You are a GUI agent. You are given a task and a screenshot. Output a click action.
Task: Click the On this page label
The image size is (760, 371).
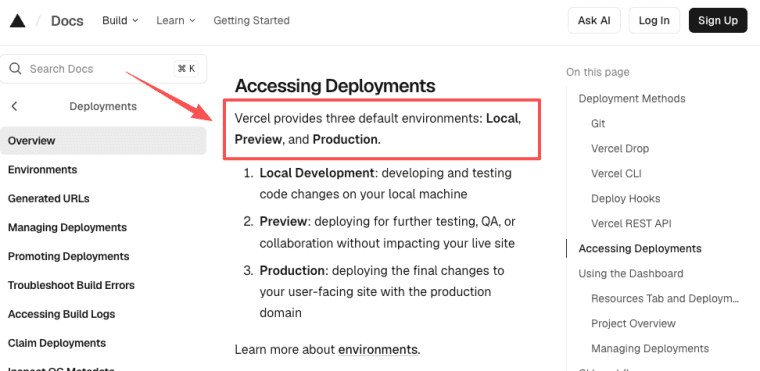(598, 72)
